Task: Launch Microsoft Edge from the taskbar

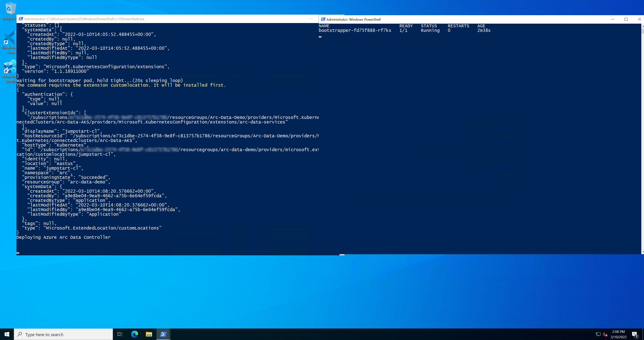Action: [x=134, y=334]
